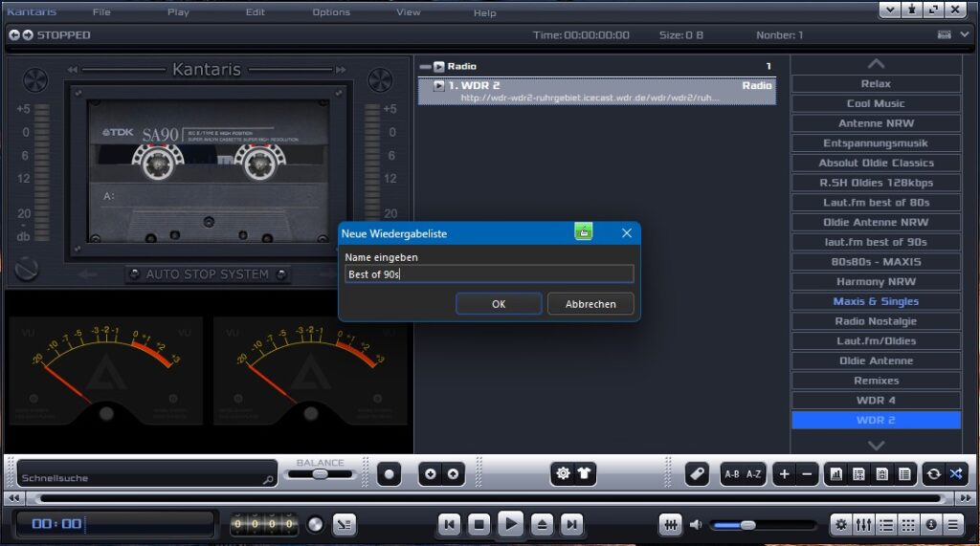This screenshot has width=980, height=546.
Task: Click the playlist name input field
Action: (489, 273)
